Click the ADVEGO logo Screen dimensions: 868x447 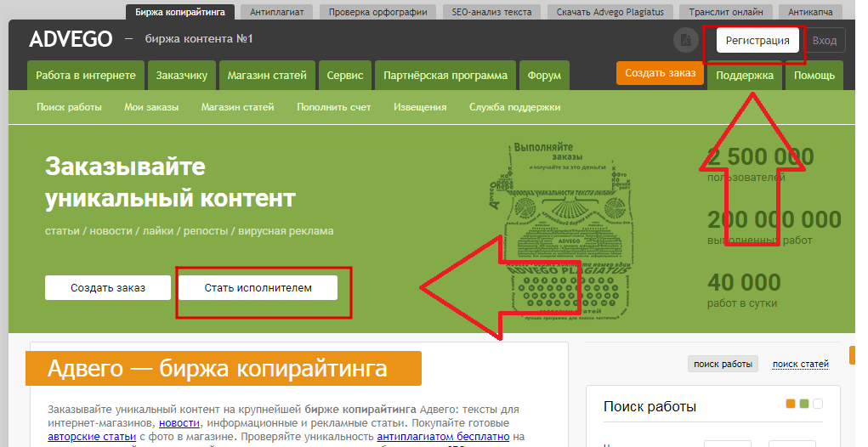pyautogui.click(x=71, y=39)
